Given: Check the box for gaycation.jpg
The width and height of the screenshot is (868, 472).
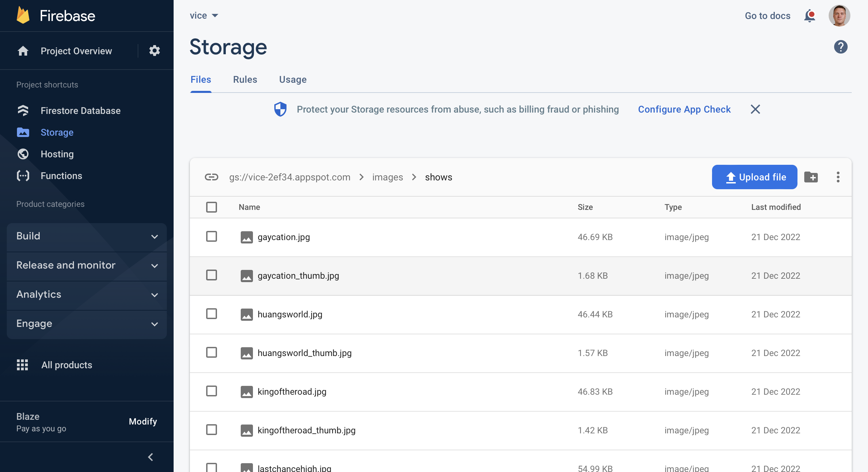Looking at the screenshot, I should point(212,237).
